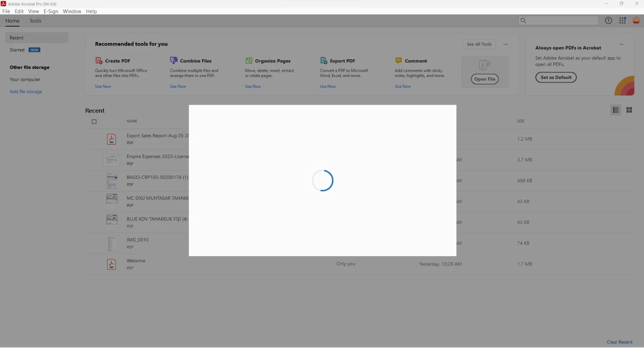Switch to the Tools tab
This screenshot has width=644, height=348.
(35, 21)
